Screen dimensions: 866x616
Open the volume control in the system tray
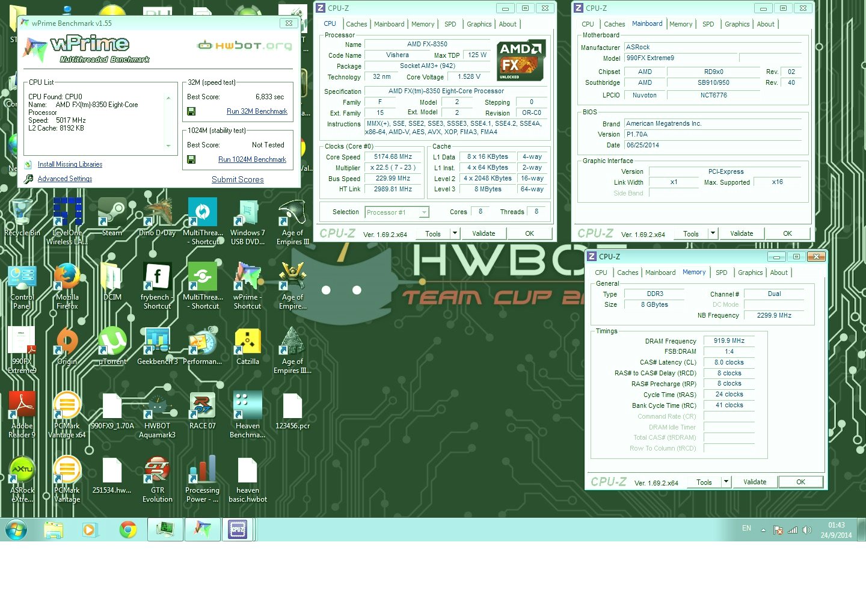click(x=807, y=530)
